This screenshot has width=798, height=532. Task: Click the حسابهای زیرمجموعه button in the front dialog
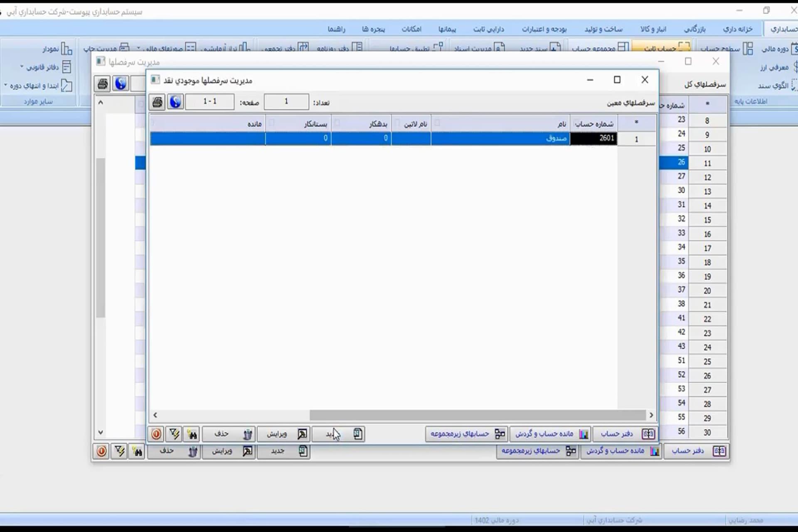tap(466, 434)
